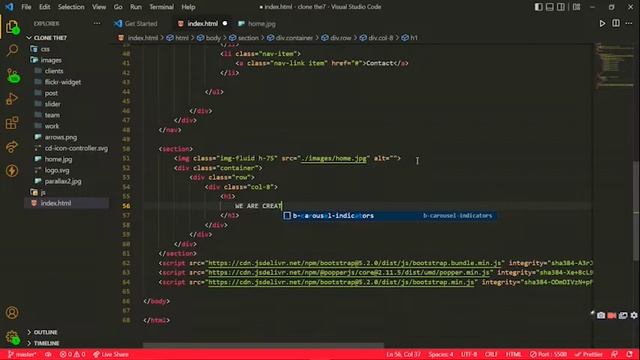640x360 pixels.
Task: Click the overlay settings gear icon
Action: point(634,315)
